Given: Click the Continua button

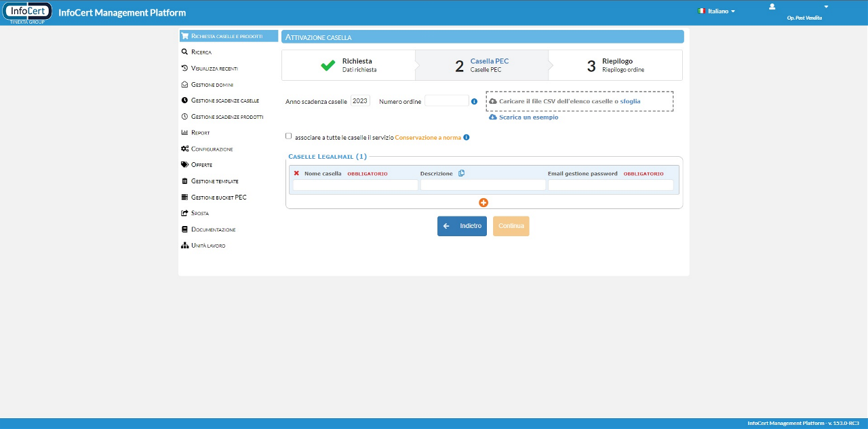Looking at the screenshot, I should point(511,226).
